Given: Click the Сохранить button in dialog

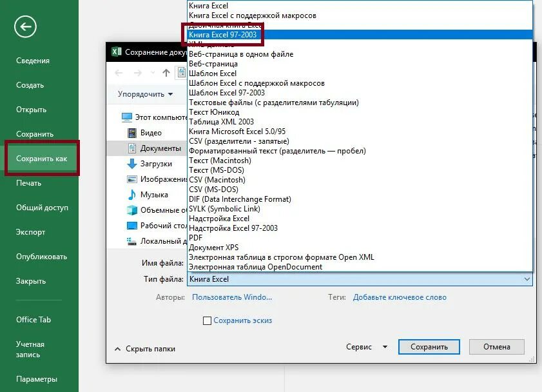Looking at the screenshot, I should point(429,347).
